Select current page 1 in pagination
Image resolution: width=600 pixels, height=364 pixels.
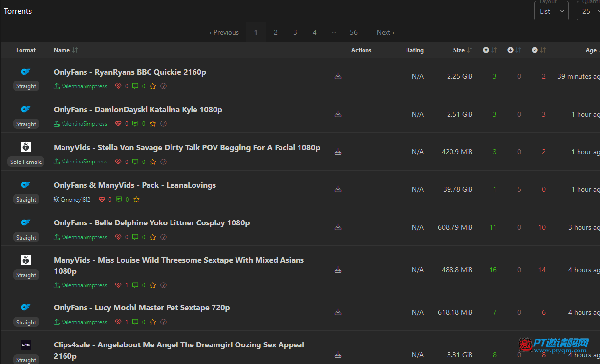tap(256, 32)
